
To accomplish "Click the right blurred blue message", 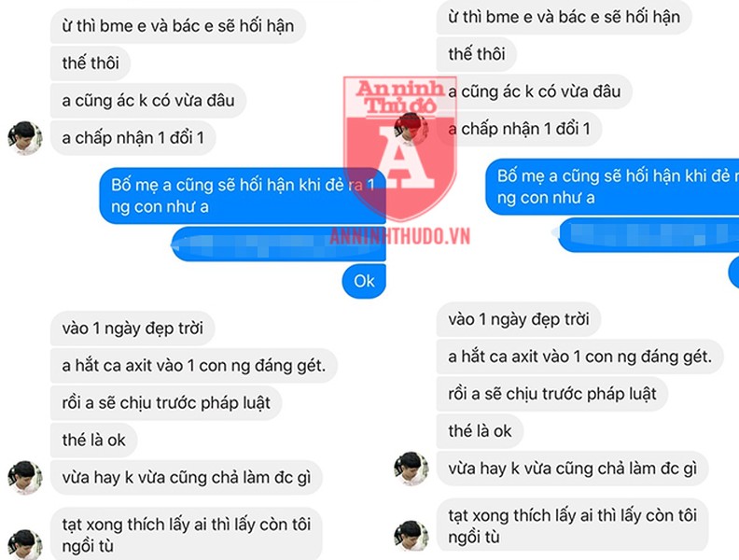I will (648, 235).
